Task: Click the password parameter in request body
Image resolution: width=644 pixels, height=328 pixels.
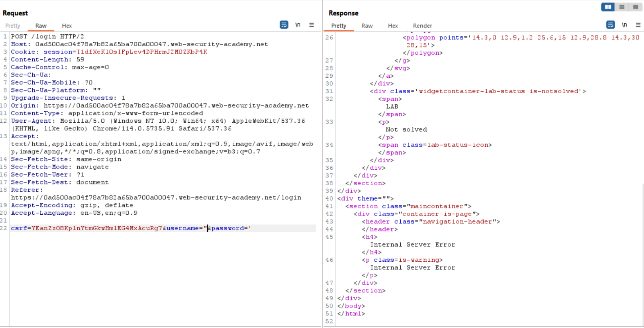Action: (x=231, y=228)
